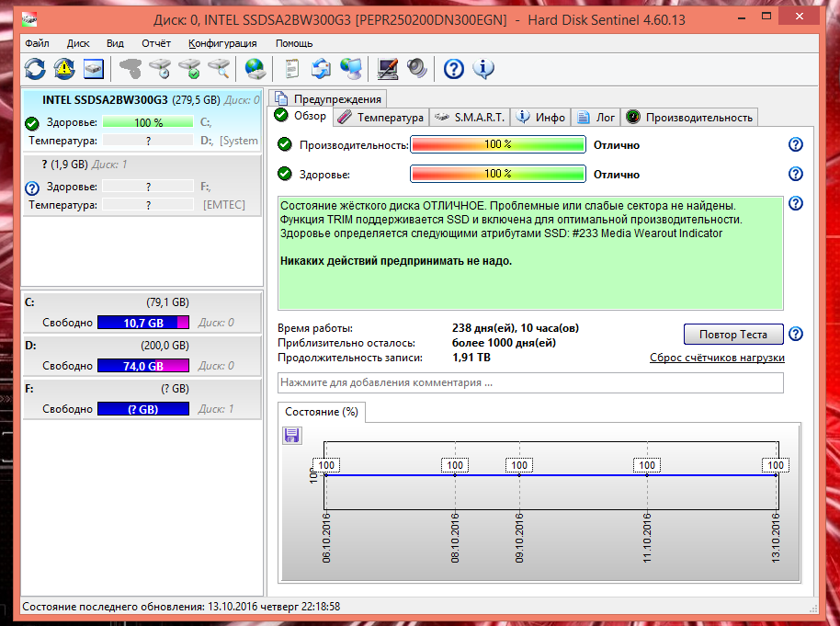This screenshot has width=840, height=626.
Task: Click the help icon next to Повтор Теста
Action: 796,334
